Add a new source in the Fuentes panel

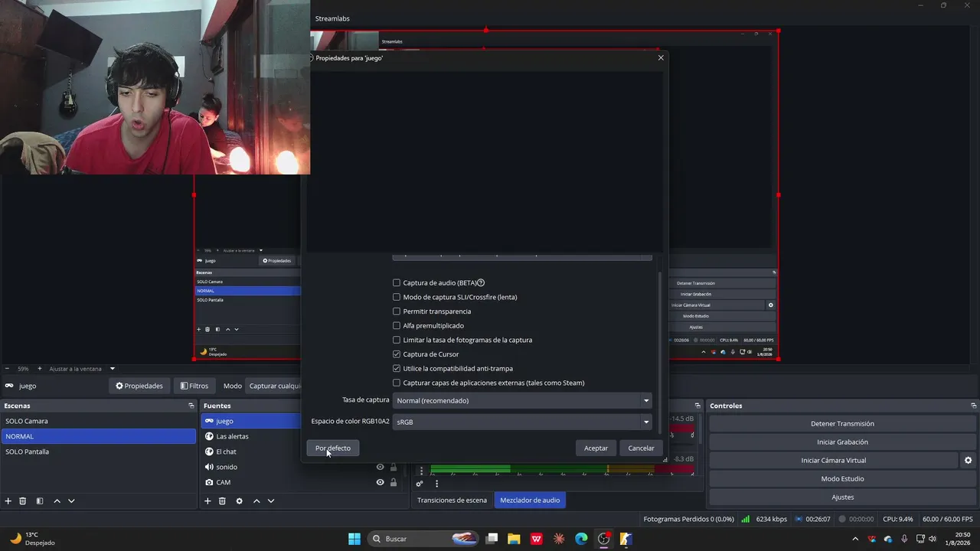pos(207,501)
